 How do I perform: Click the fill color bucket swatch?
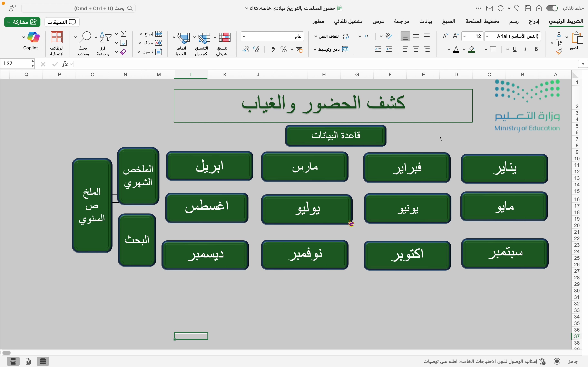pyautogui.click(x=472, y=50)
